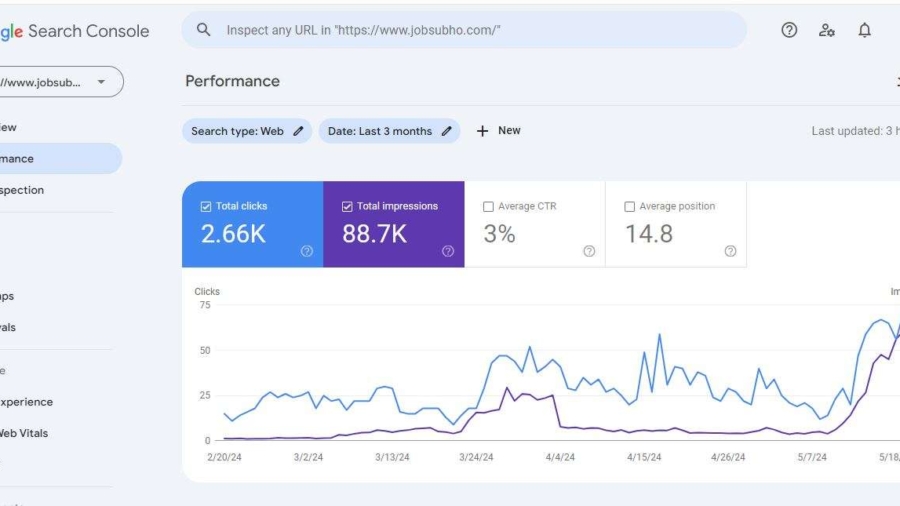The image size is (900, 506).
Task: Click the 2.66K total clicks value
Action: (233, 233)
